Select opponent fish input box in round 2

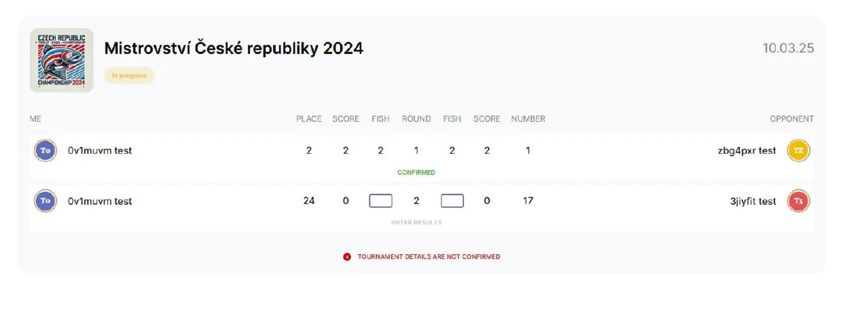click(x=452, y=201)
